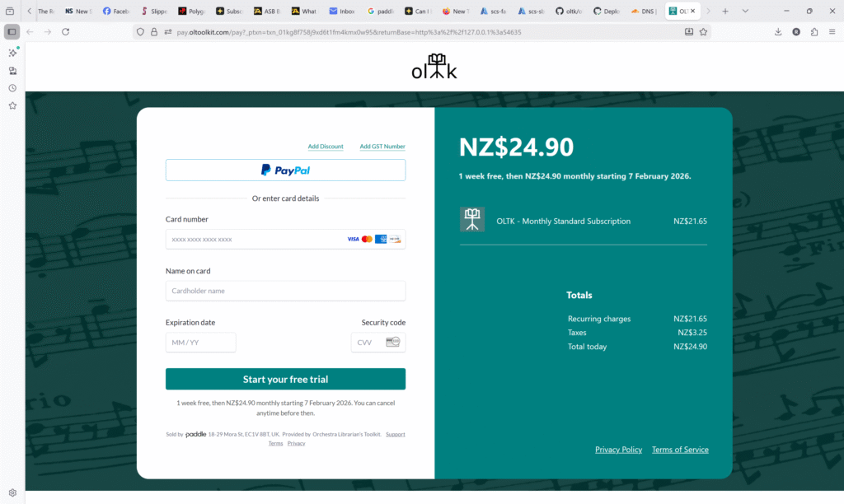Open the browser extensions puzzle icon

814,32
